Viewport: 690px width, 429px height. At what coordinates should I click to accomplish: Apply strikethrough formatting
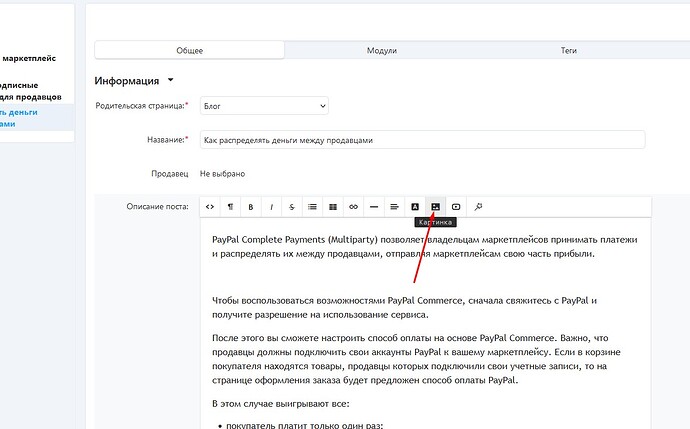[292, 207]
